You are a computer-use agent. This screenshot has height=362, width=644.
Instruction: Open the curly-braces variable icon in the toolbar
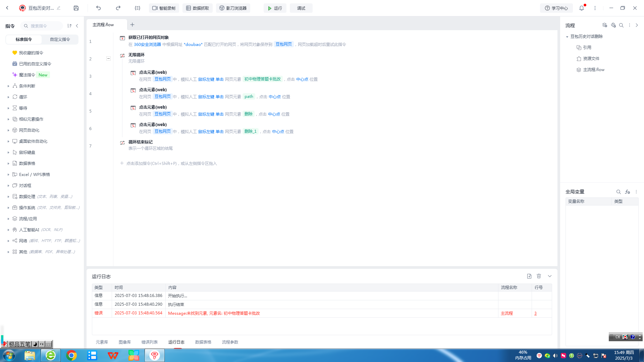(138, 8)
